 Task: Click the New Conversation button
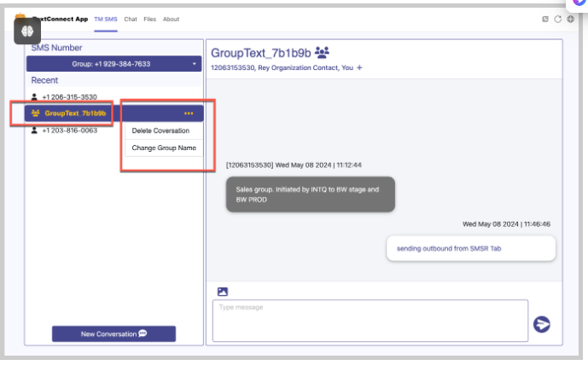coord(114,333)
